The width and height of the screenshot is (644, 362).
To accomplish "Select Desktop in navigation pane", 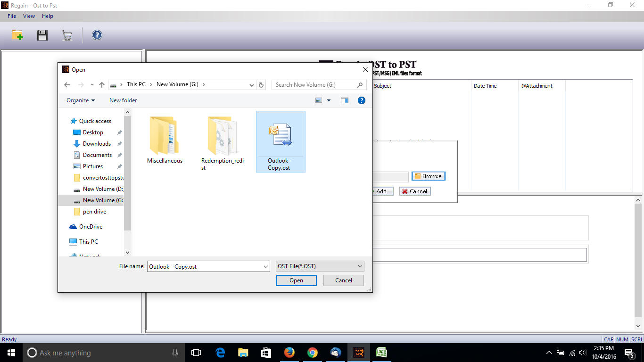I will pyautogui.click(x=93, y=132).
